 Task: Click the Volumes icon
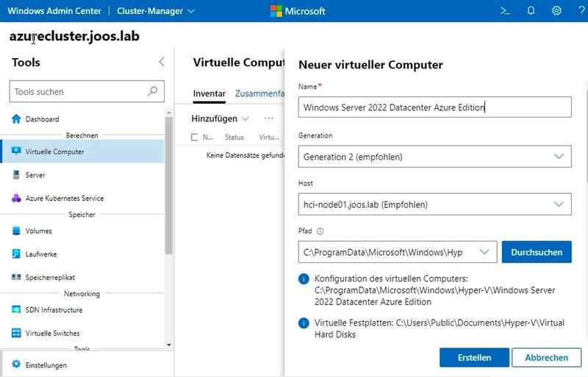[x=16, y=230]
